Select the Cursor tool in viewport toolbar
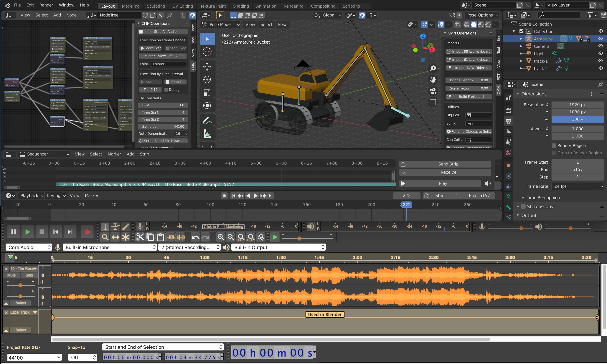This screenshot has height=364, width=607. click(x=207, y=52)
